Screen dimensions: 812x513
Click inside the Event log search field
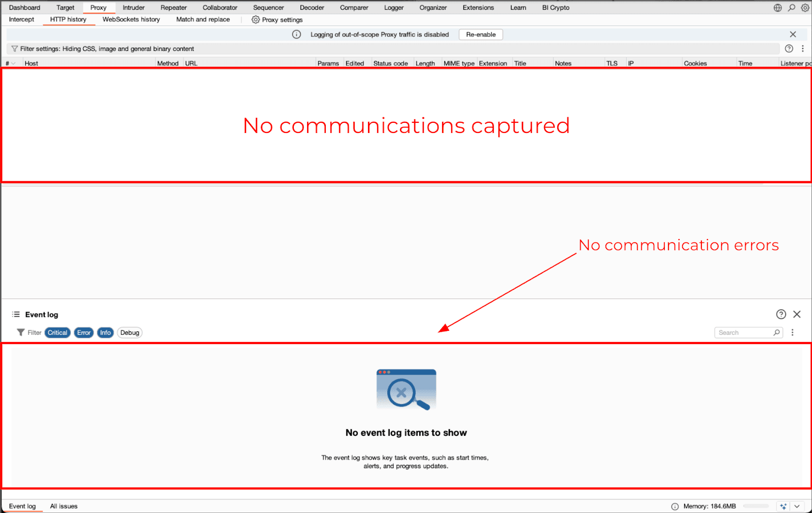pos(743,332)
